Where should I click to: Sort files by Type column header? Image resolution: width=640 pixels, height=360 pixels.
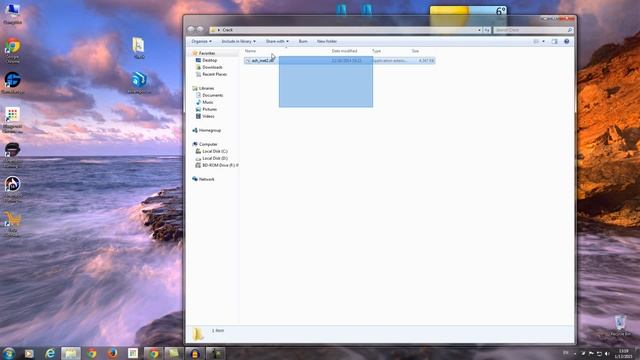(376, 51)
